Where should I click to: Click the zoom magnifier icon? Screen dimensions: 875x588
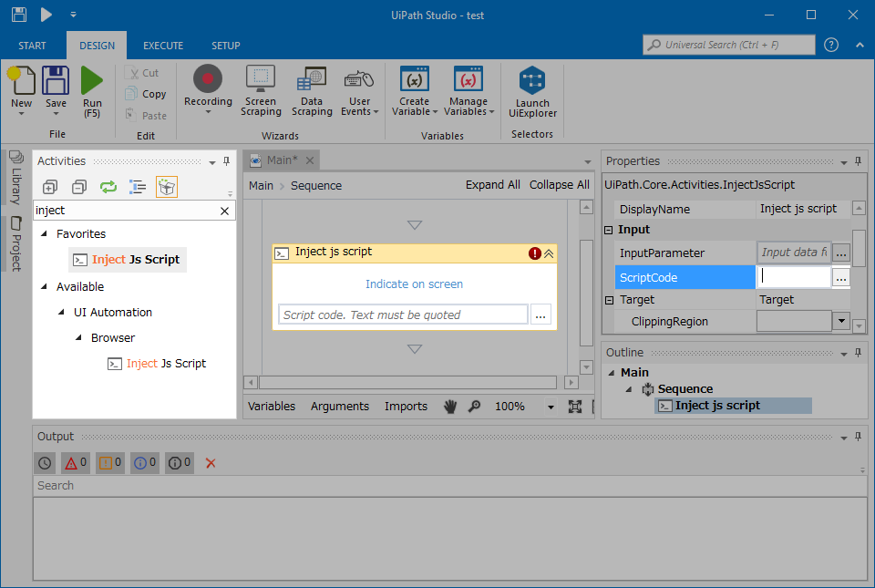pos(474,407)
